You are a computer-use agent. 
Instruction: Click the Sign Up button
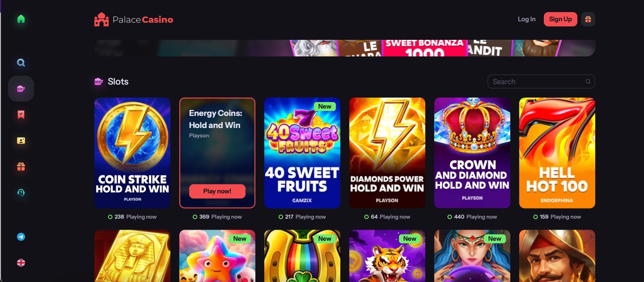point(560,19)
